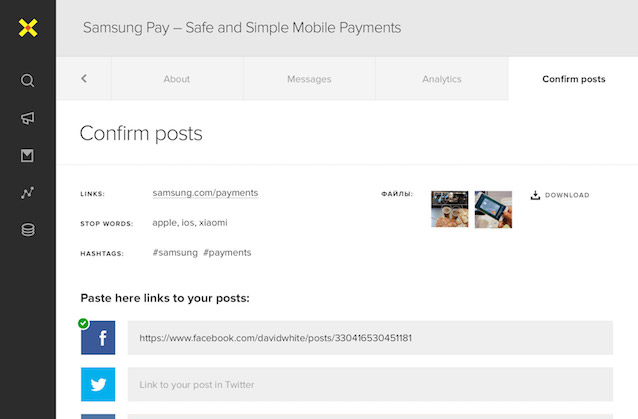Open campaigns via the megaphone sidebar icon
Viewport: 638px width, 419px height.
tap(28, 118)
